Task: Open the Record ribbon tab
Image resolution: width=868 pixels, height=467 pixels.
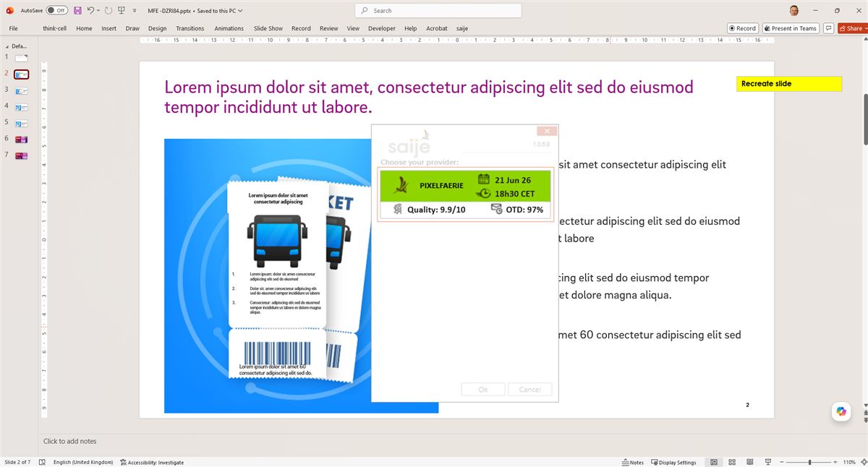Action: click(x=301, y=28)
